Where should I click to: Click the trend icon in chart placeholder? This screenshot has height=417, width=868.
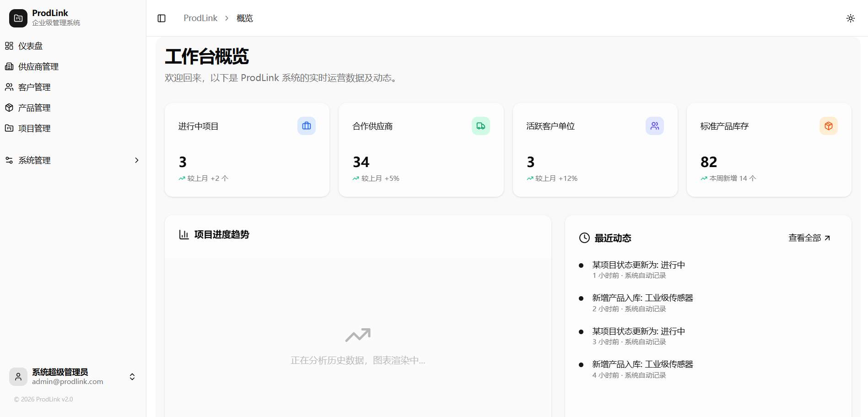tap(358, 335)
